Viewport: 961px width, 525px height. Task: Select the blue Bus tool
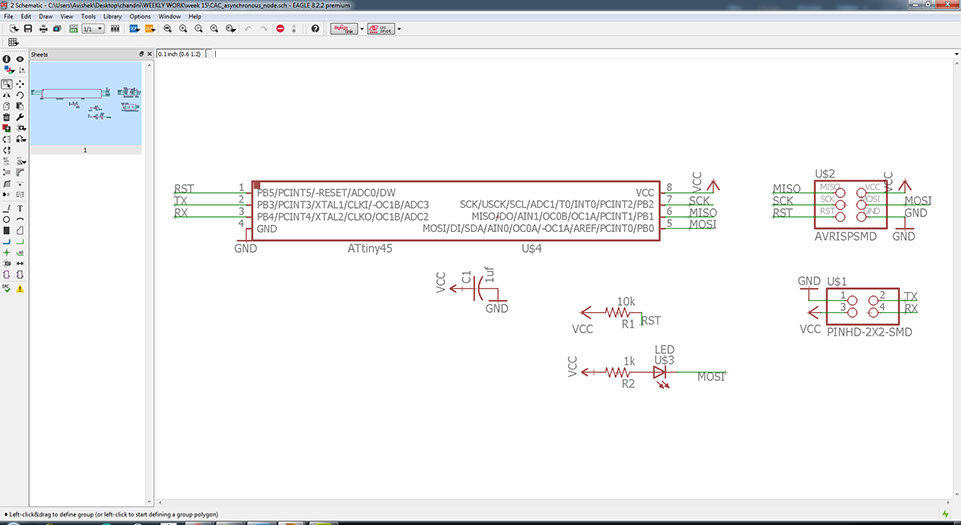click(x=7, y=242)
